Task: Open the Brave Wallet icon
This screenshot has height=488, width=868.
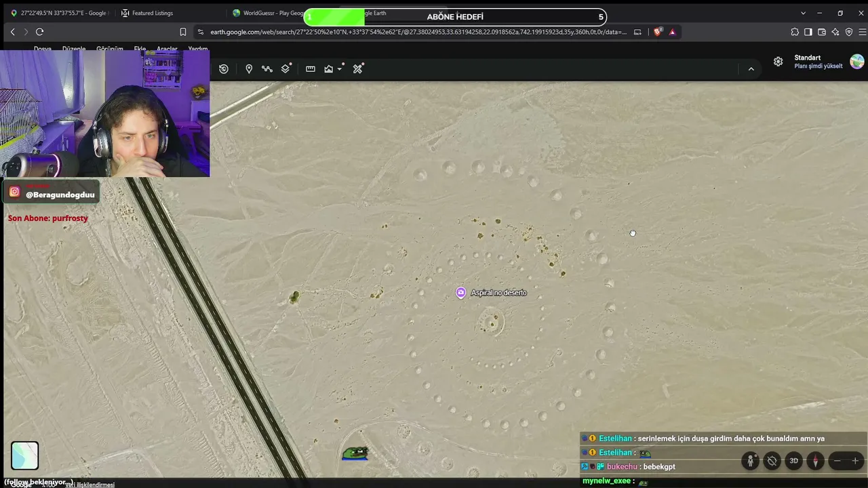Action: pos(822,32)
